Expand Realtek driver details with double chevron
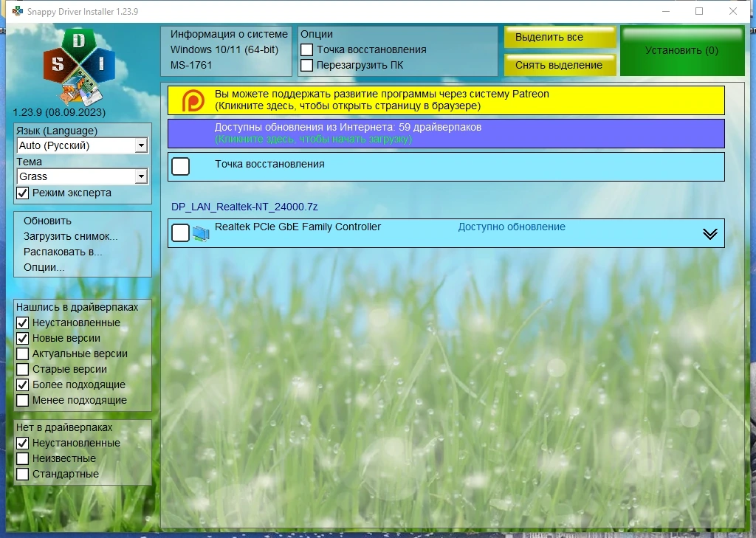Viewport: 756px width, 538px height. (709, 234)
